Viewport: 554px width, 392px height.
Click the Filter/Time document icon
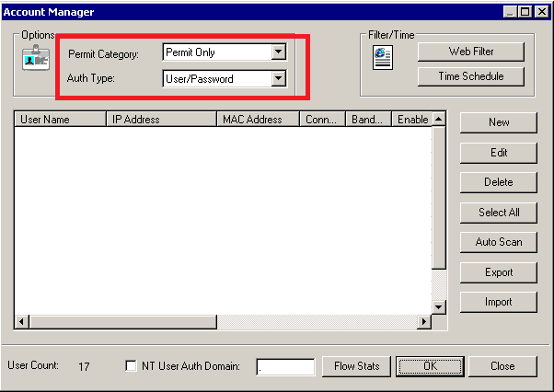point(383,57)
